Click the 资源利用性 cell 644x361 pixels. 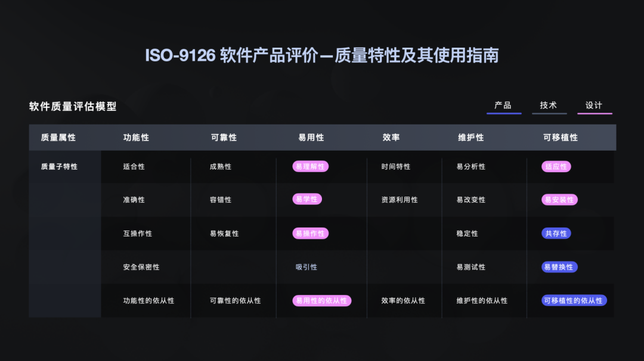(x=400, y=200)
